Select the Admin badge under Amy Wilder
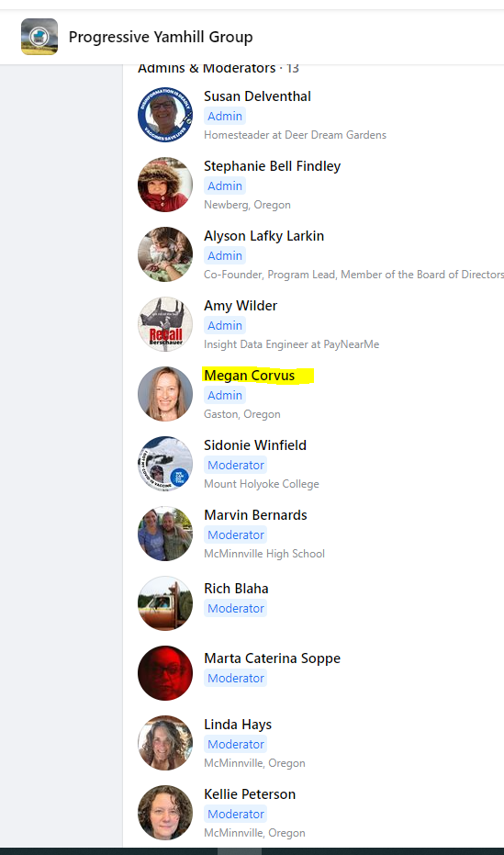The image size is (504, 855). pos(225,325)
